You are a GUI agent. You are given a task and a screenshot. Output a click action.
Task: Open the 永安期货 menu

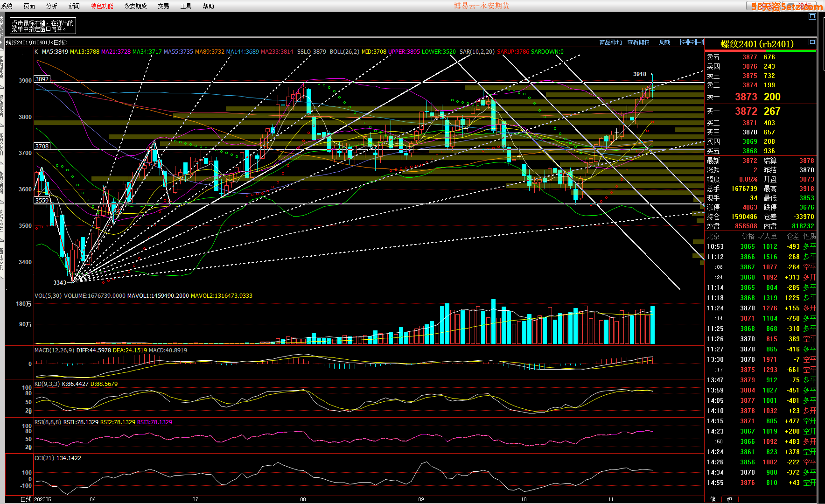pos(136,6)
